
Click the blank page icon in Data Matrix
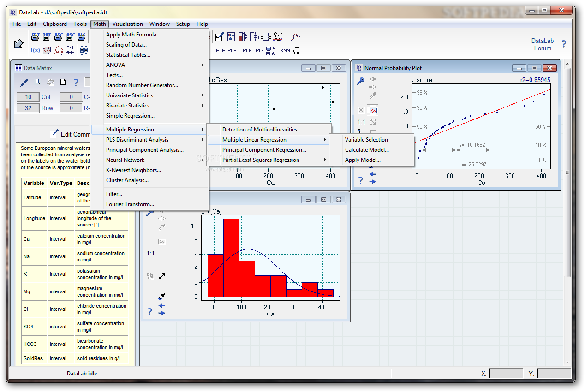[x=63, y=83]
